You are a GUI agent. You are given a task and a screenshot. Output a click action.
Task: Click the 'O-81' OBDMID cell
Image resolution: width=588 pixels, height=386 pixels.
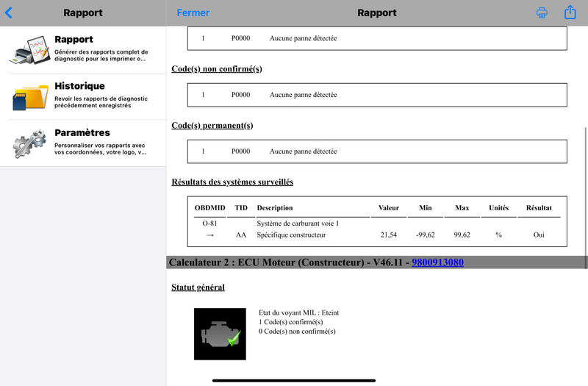210,224
